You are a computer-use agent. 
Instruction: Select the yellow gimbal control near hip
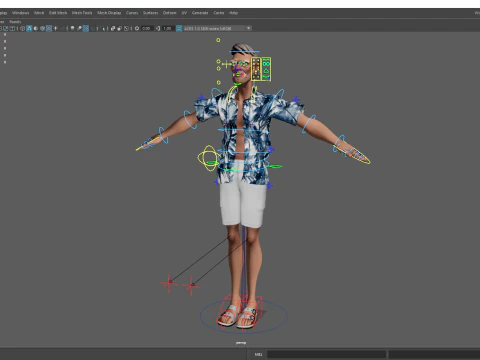pos(208,158)
